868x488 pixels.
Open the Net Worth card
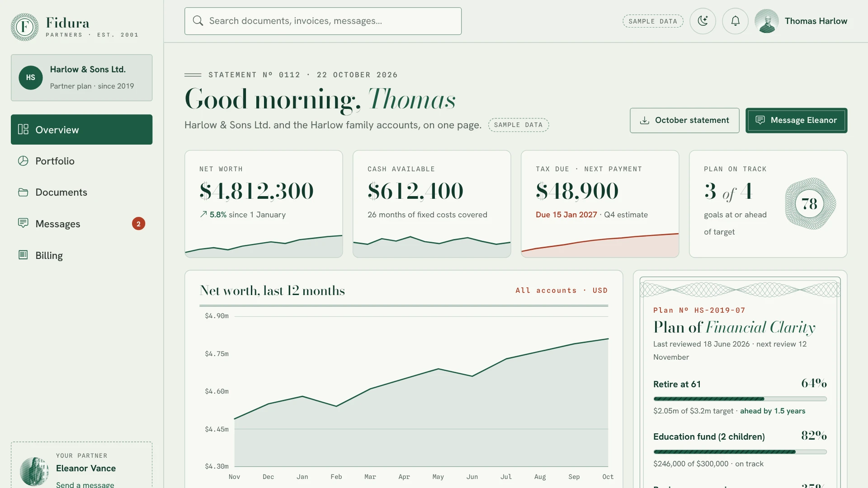(x=264, y=204)
